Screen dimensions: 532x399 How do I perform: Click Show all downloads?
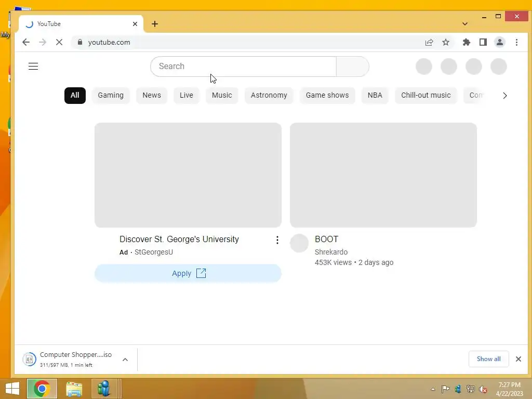(x=488, y=359)
